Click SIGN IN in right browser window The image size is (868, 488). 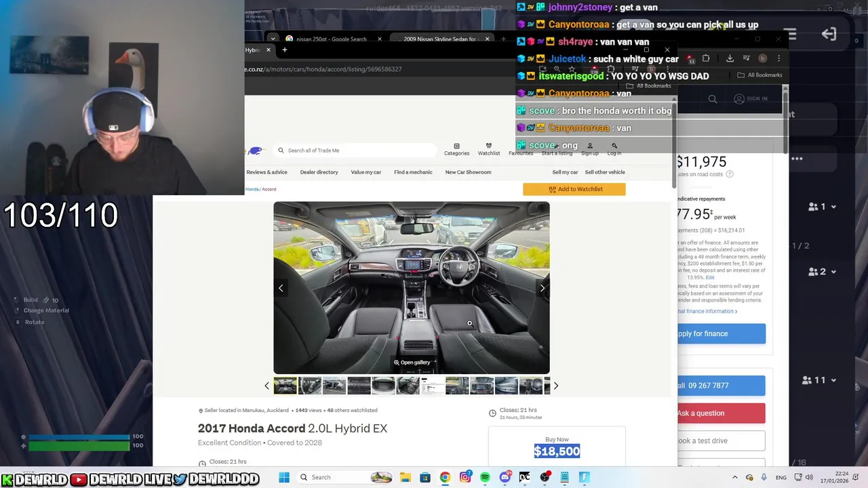[x=751, y=99]
